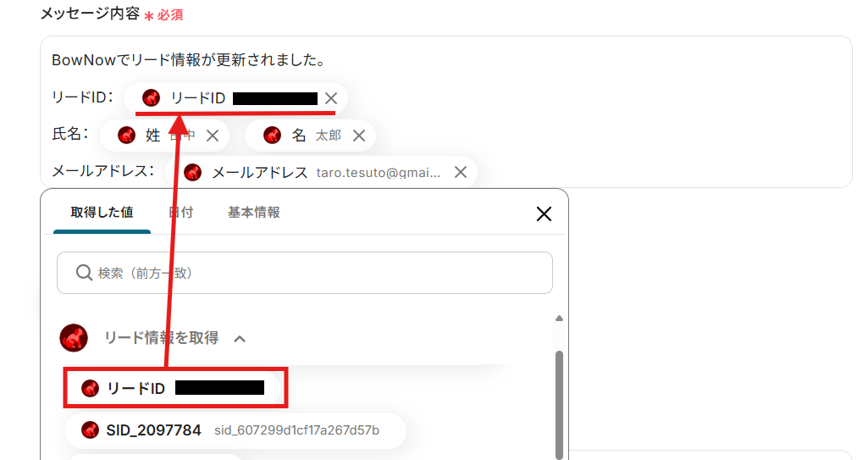Viewport: 868px width, 460px height.
Task: Click the メールアドレス： label in message
Action: pyautogui.click(x=103, y=171)
